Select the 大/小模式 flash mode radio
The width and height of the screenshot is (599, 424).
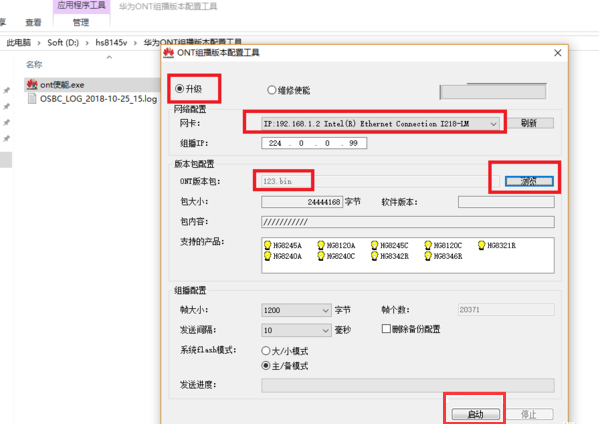click(266, 351)
